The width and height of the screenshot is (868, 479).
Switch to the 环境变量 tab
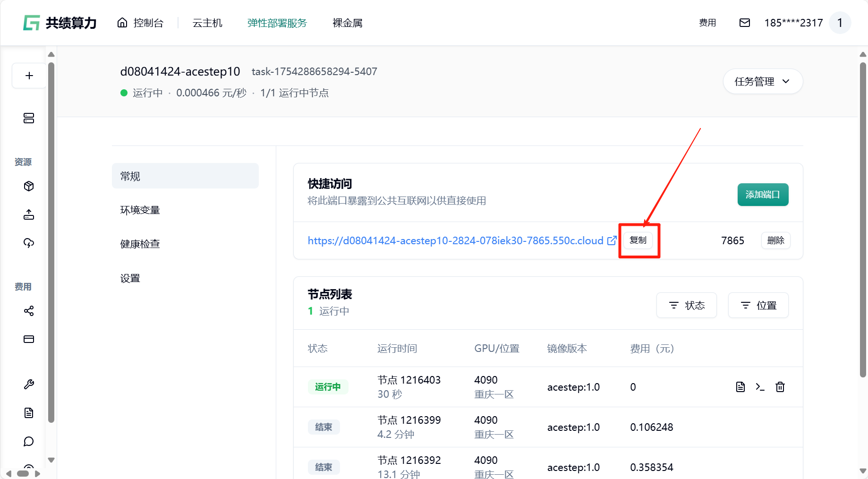pyautogui.click(x=140, y=210)
